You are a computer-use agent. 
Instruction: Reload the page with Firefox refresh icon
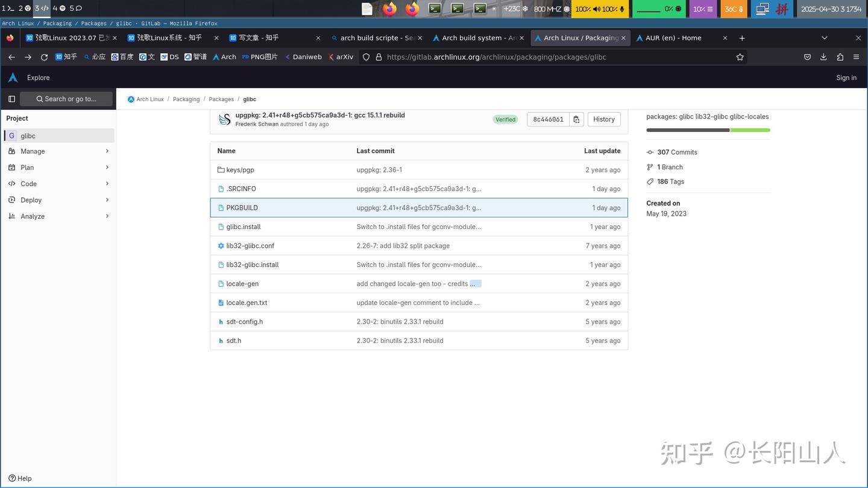click(x=44, y=57)
